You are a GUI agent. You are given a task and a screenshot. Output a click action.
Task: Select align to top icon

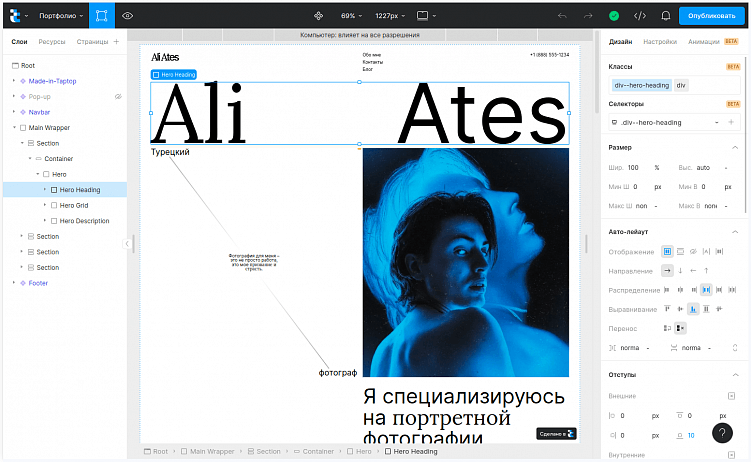click(667, 309)
